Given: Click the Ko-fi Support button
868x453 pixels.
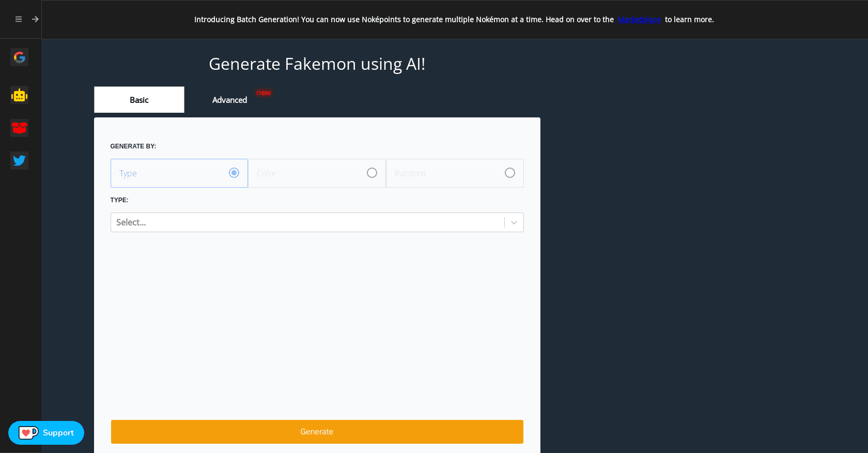Looking at the screenshot, I should [46, 433].
